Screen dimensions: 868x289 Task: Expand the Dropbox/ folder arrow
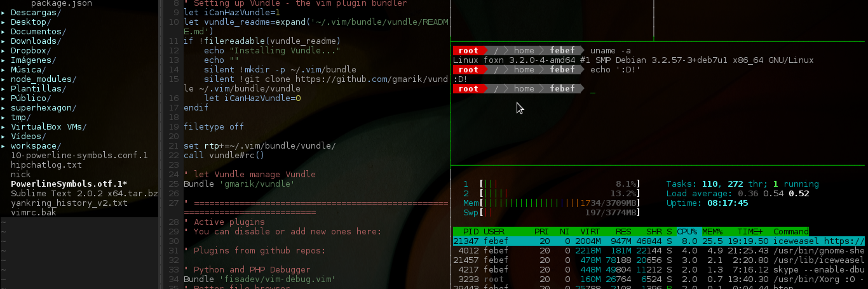pos(4,50)
